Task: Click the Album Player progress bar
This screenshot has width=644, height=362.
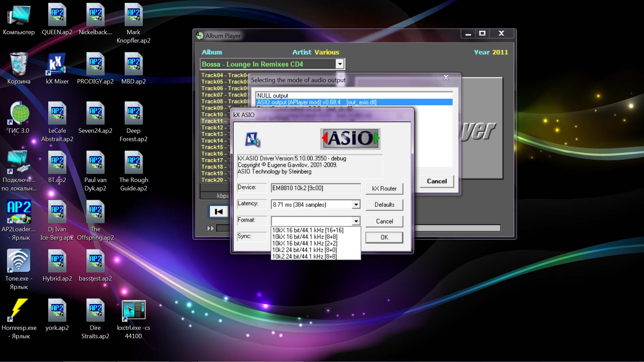Action: 458,228
